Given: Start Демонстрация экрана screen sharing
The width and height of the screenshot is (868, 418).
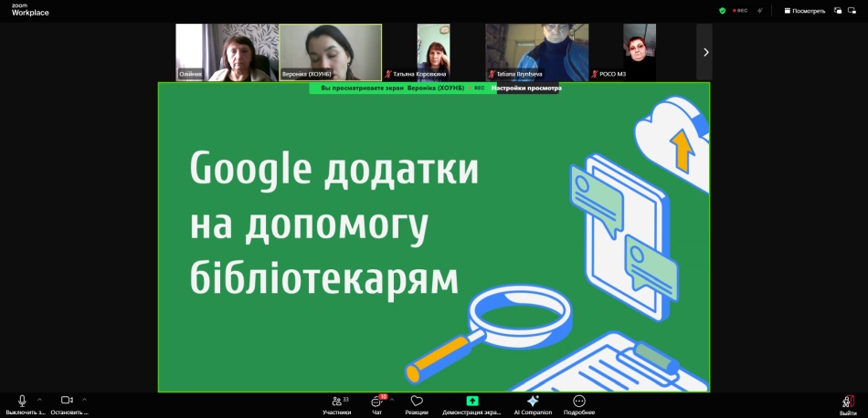Looking at the screenshot, I should coord(471,403).
